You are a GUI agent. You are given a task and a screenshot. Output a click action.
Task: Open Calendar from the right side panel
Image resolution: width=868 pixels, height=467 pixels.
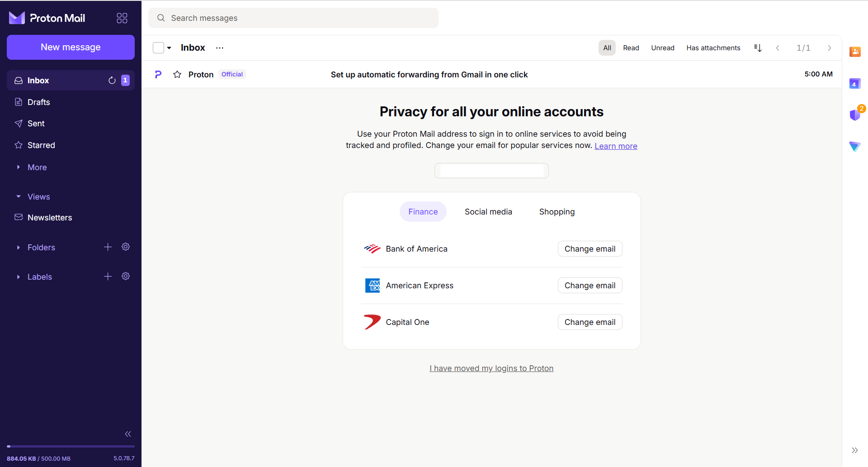(x=855, y=83)
